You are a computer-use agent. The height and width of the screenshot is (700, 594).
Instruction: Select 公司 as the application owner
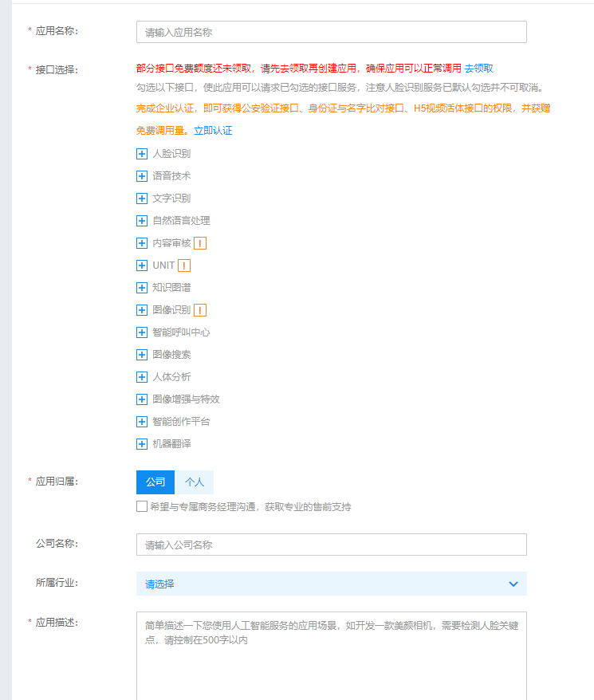(155, 482)
